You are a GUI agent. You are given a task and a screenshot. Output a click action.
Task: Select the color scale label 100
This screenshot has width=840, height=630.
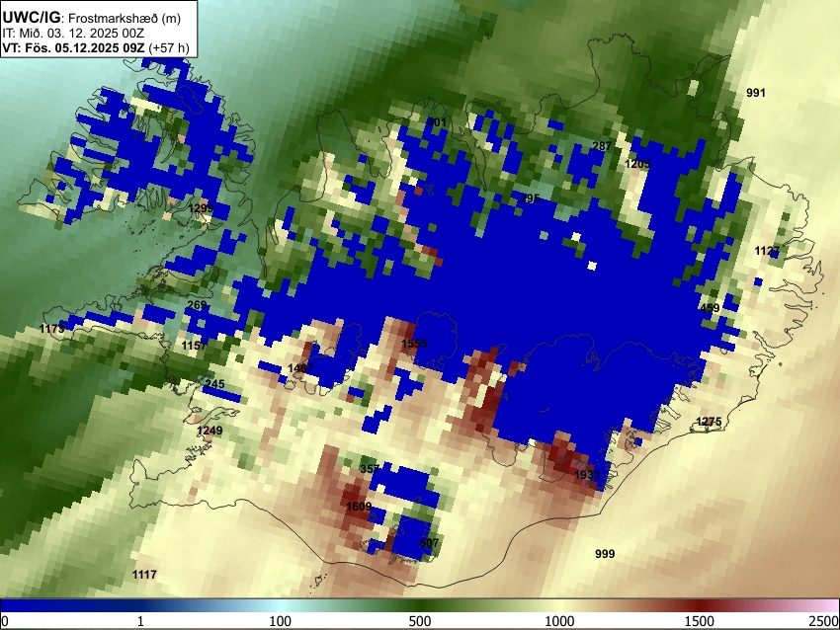coord(281,621)
